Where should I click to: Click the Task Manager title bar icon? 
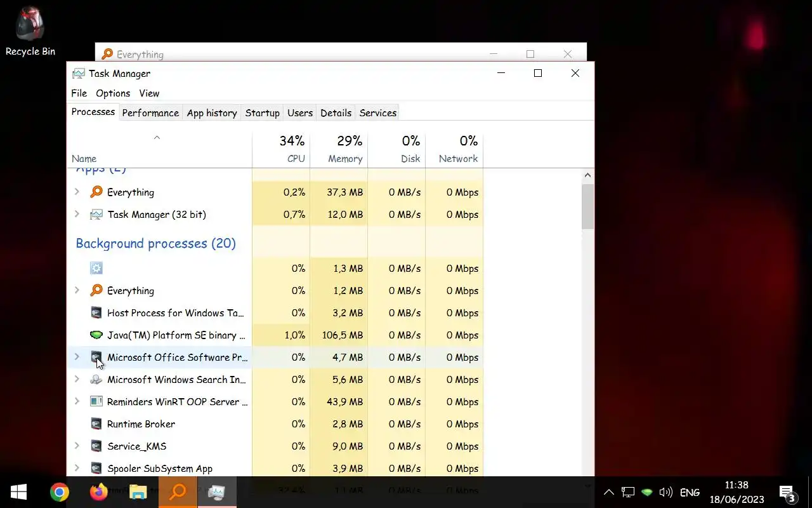(78, 73)
